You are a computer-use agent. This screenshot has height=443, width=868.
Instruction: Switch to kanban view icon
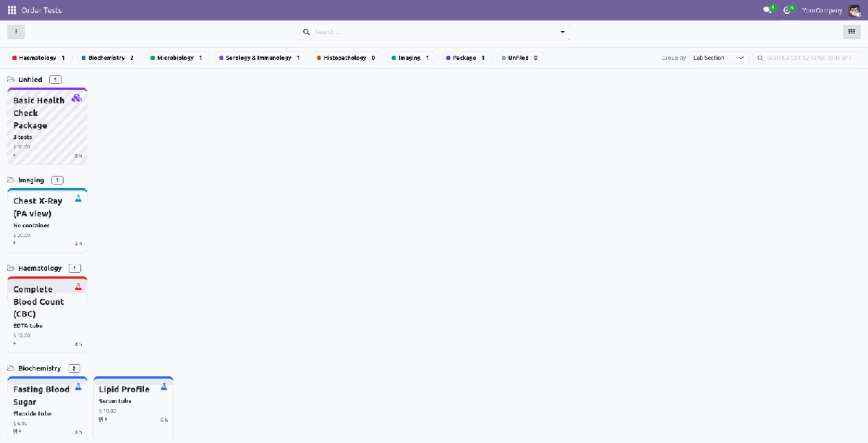click(851, 32)
